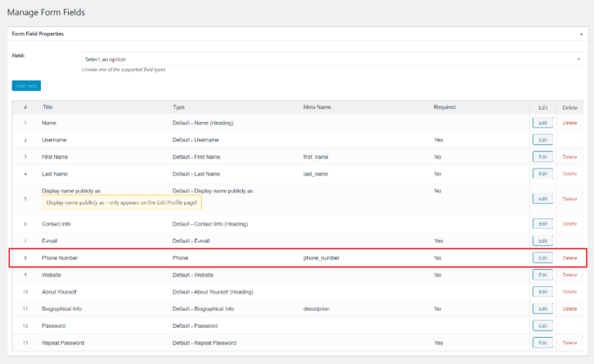
Task: Edit the Phone Number field
Action: 542,258
